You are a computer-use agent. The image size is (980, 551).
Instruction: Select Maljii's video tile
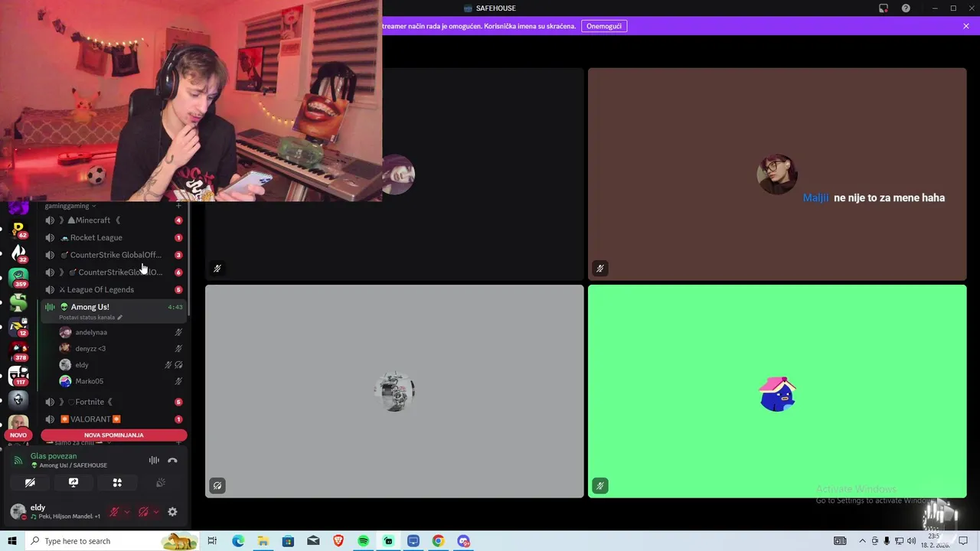[777, 174]
